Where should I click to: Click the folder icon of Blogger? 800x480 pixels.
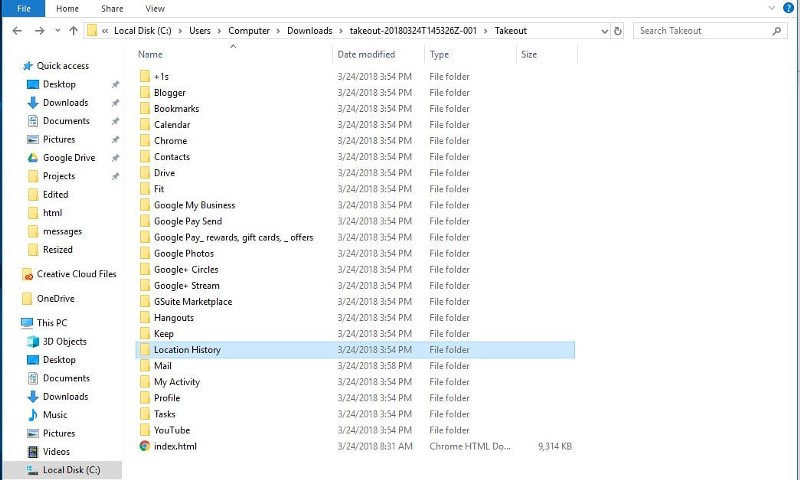click(x=145, y=92)
